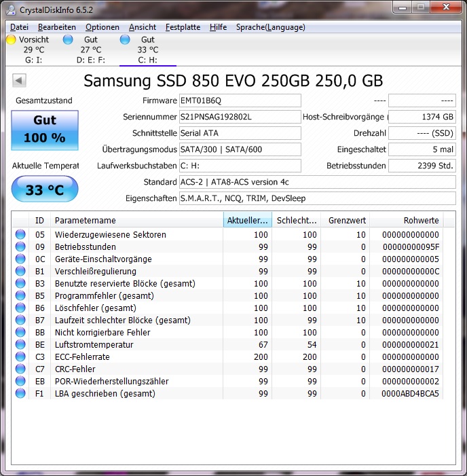Screen dimensions: 467x476
Task: Click the CrystalDiskInfo title bar icon
Action: [11, 10]
